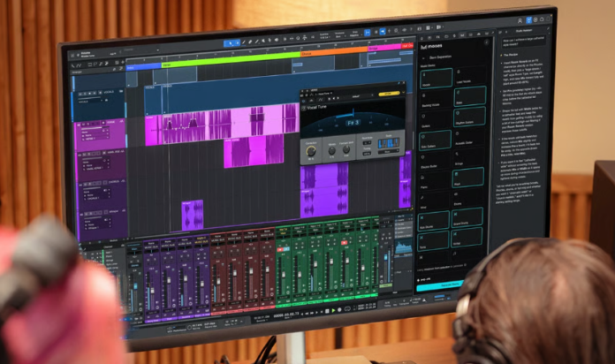Click the cyan Separate Stems button
Image resolution: width=615 pixels, height=364 pixels.
pyautogui.click(x=440, y=287)
